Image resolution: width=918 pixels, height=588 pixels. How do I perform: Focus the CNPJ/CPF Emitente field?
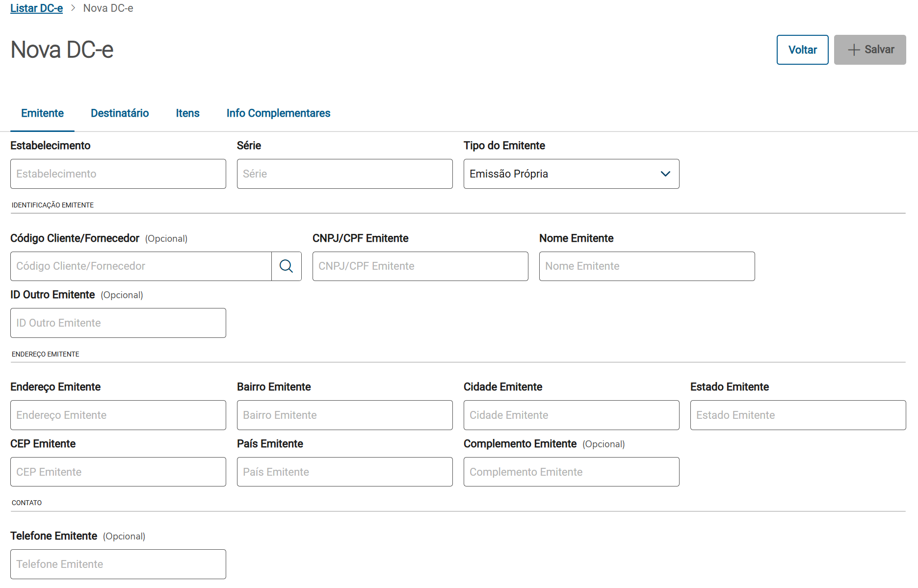coord(420,266)
